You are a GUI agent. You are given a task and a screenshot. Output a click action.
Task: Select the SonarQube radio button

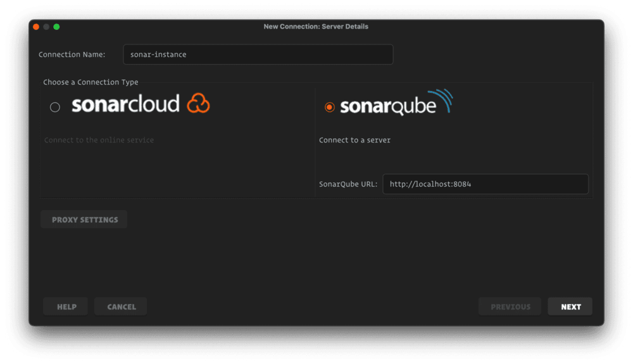pyautogui.click(x=329, y=107)
